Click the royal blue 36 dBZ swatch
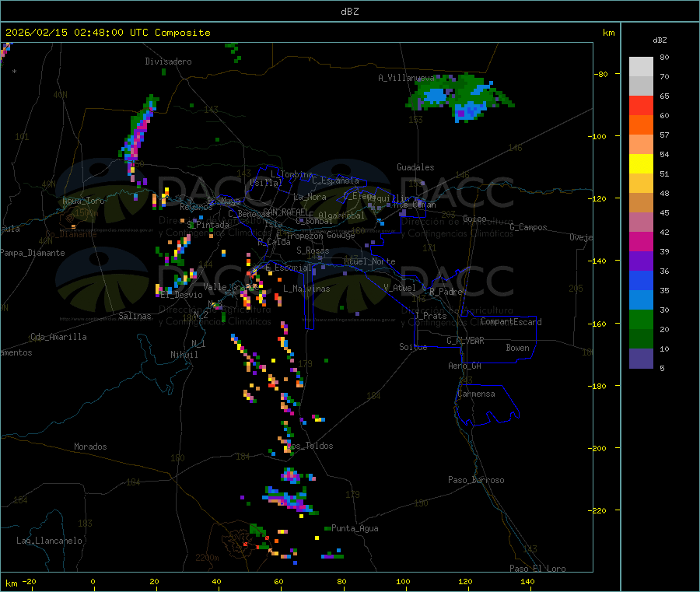Screen dimensions: 700x592 (x=641, y=280)
